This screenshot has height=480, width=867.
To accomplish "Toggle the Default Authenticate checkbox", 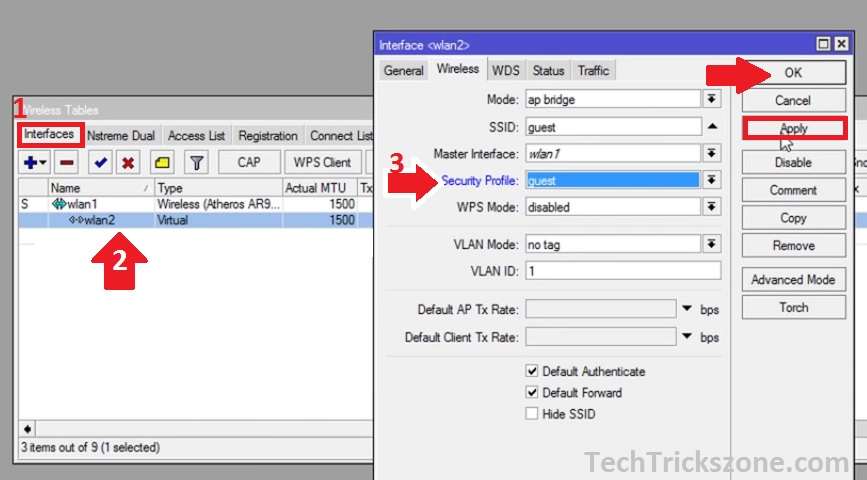I will 532,371.
